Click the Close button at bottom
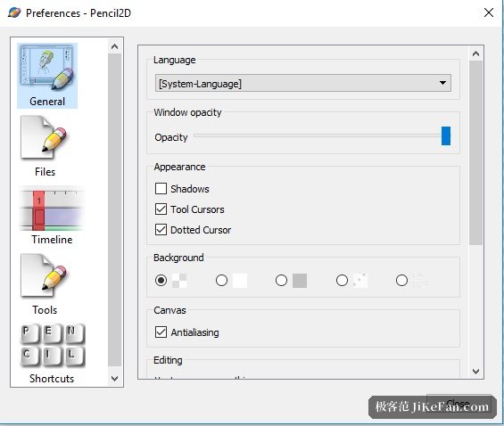The width and height of the screenshot is (504, 426). pyautogui.click(x=459, y=403)
